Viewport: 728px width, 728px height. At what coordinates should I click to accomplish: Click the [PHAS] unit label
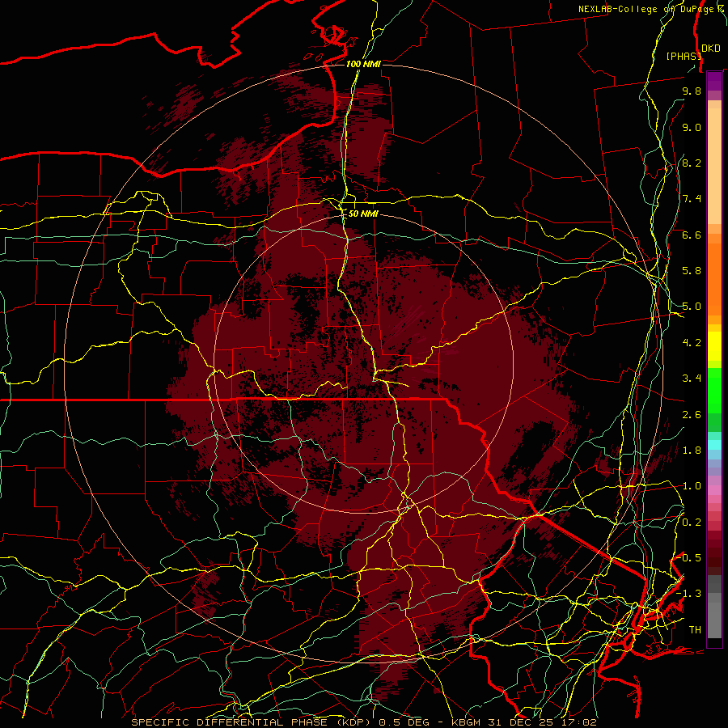pos(684,56)
